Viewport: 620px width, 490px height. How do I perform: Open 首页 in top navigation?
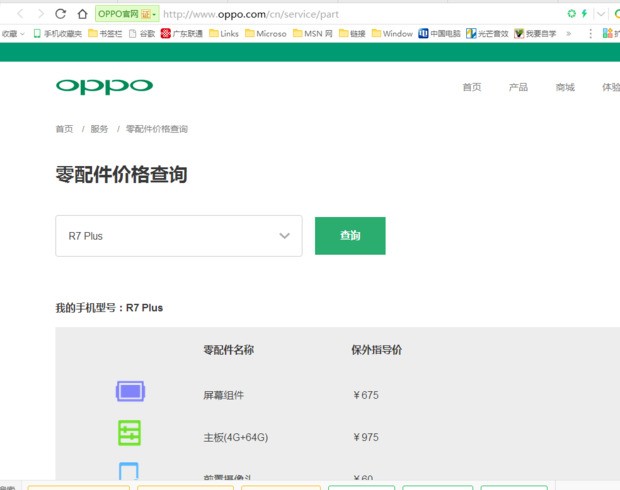tap(472, 87)
